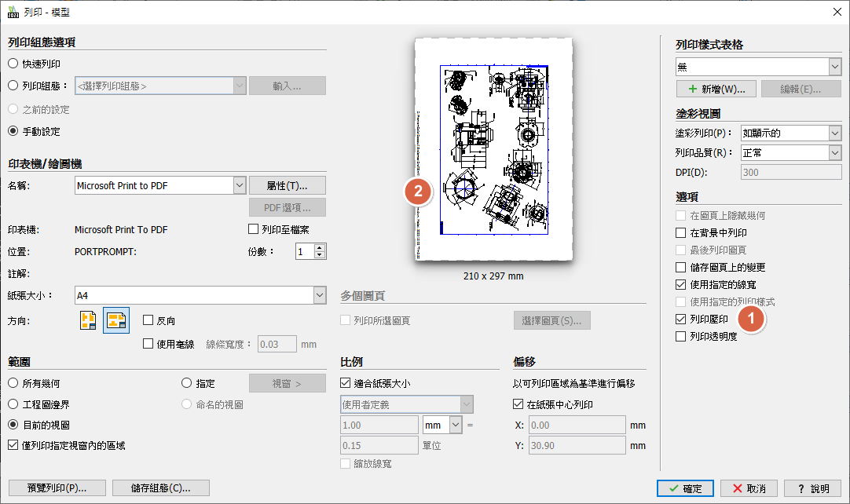Toggle 列印至檔案 checkbox
850x504 pixels.
253,229
